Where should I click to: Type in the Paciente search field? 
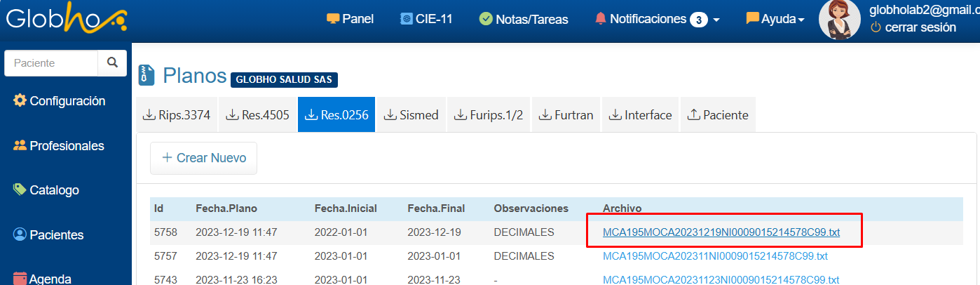point(51,63)
